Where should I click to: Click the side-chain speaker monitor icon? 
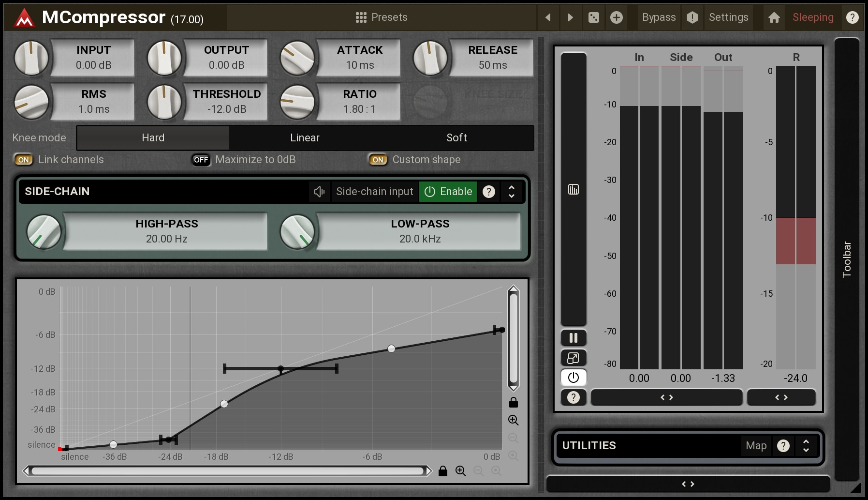pyautogui.click(x=319, y=192)
